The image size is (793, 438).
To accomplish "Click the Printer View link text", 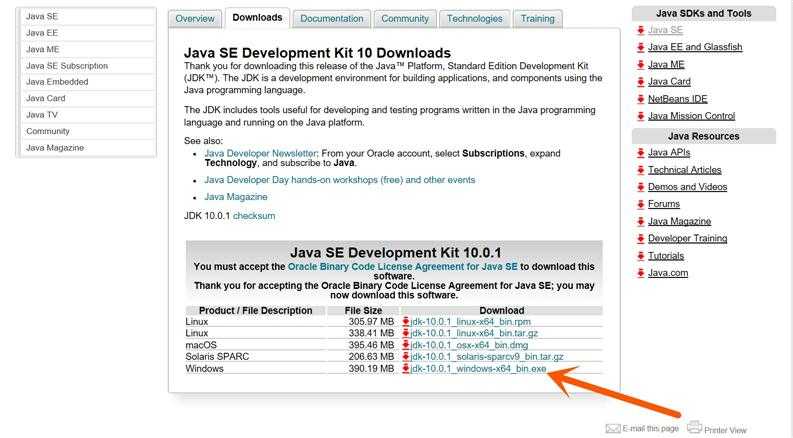I will (725, 430).
